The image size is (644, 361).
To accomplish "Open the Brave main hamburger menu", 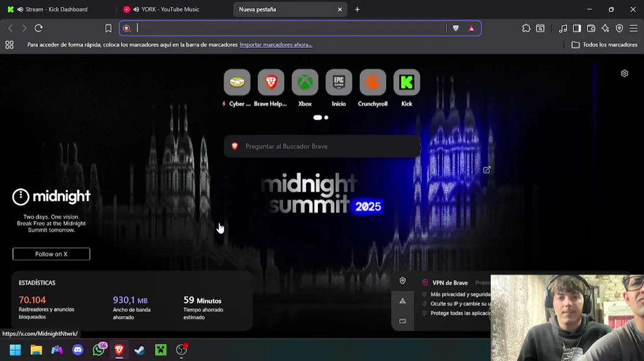I will click(x=633, y=28).
